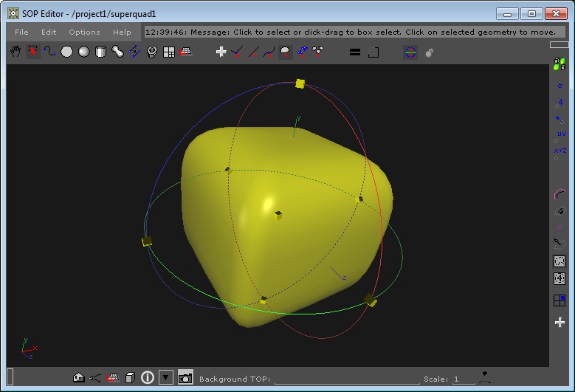The height and width of the screenshot is (392, 575).
Task: Select the hand pan tool
Action: [16, 52]
